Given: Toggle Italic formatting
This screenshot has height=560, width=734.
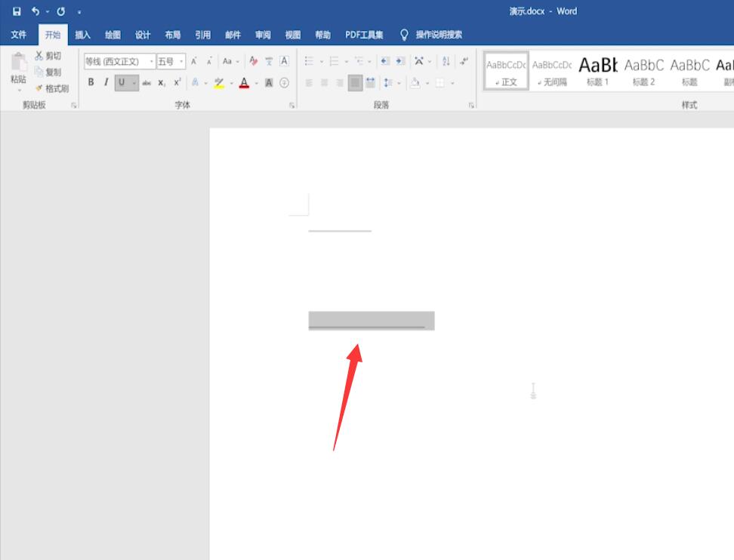Looking at the screenshot, I should point(106,82).
